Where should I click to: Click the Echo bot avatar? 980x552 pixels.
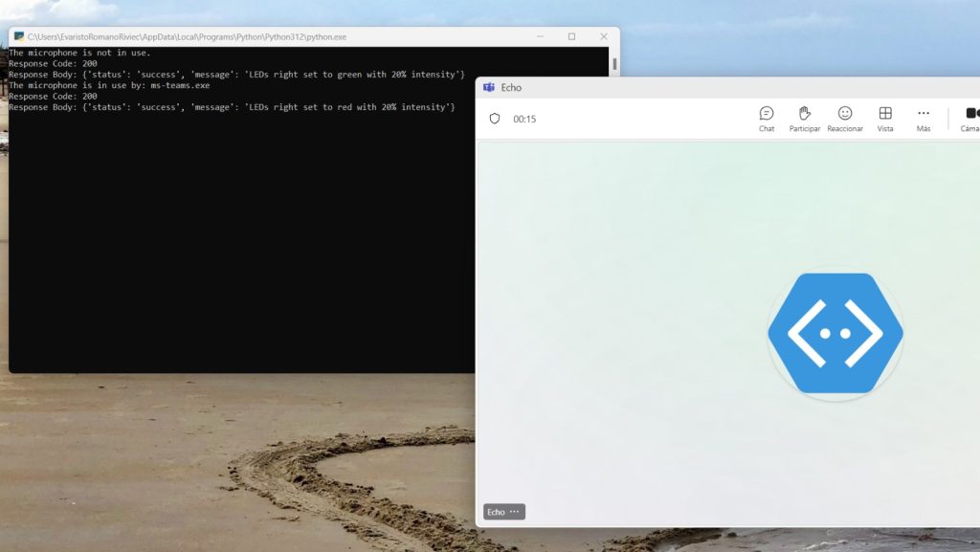pos(835,334)
